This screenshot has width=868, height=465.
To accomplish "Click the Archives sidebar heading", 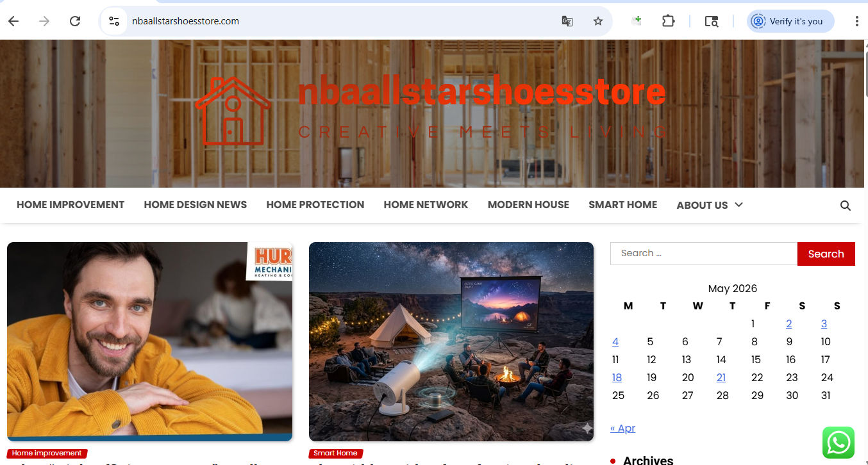I will pyautogui.click(x=648, y=460).
